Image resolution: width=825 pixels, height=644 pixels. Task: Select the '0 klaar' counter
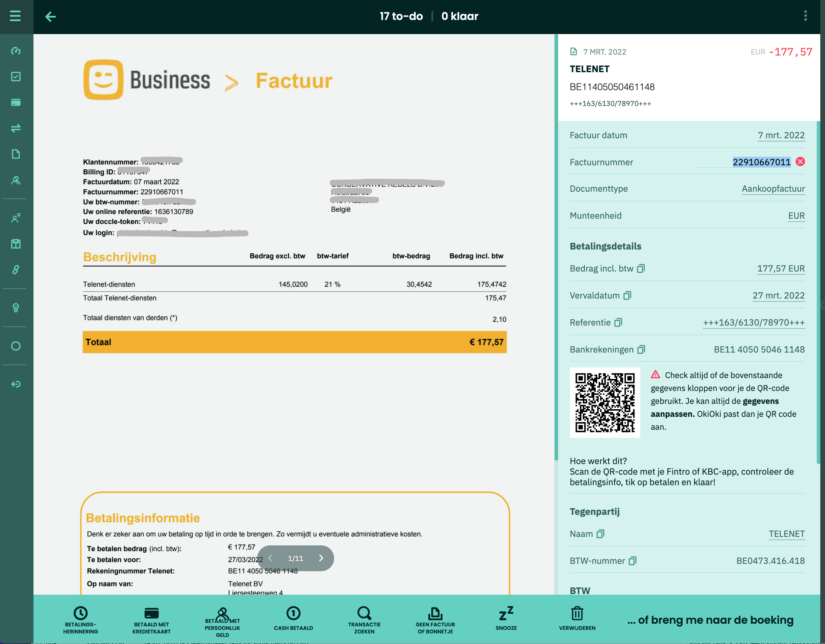(x=460, y=16)
